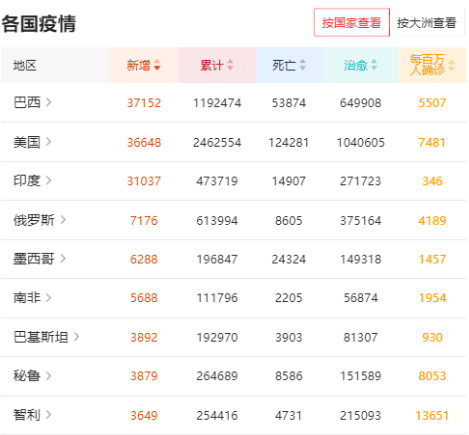Select South Africa new cases 5688
469x435 pixels.
coord(144,298)
